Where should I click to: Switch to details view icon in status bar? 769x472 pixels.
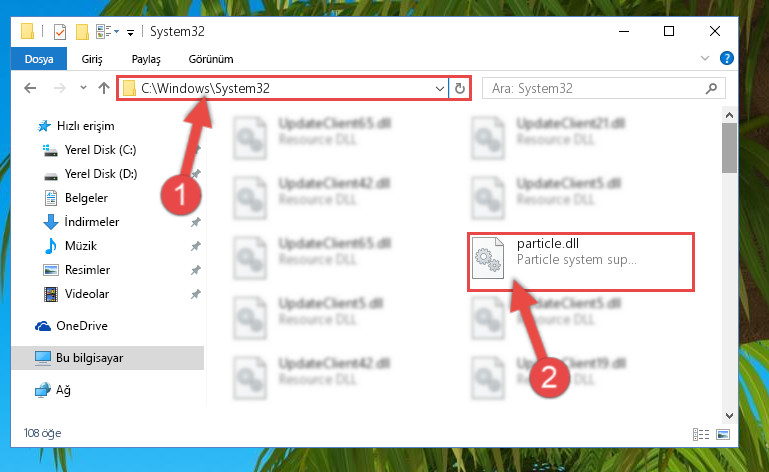(x=700, y=434)
